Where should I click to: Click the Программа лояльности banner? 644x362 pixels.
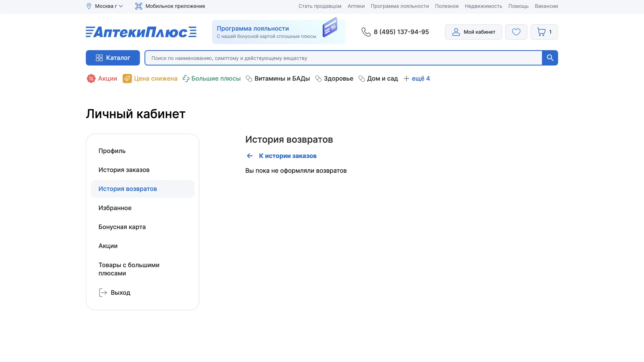tap(279, 32)
